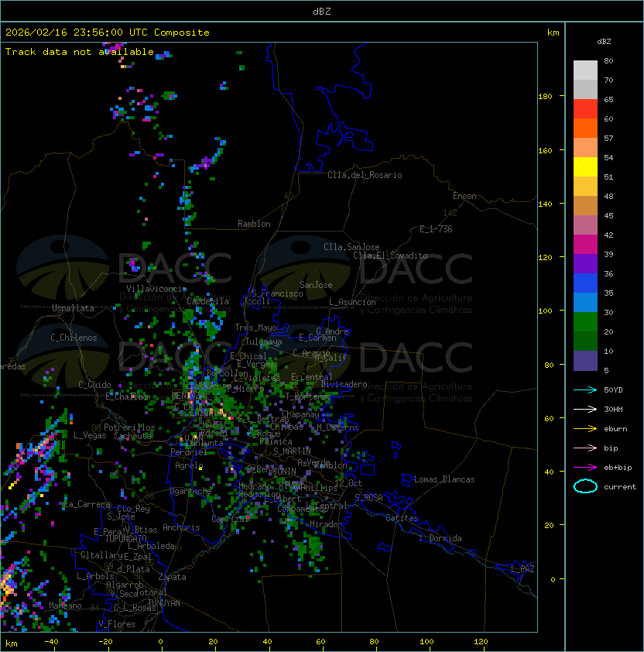This screenshot has height=652, width=644.
Task: Click the cyan current ellipse icon
Action: [585, 486]
